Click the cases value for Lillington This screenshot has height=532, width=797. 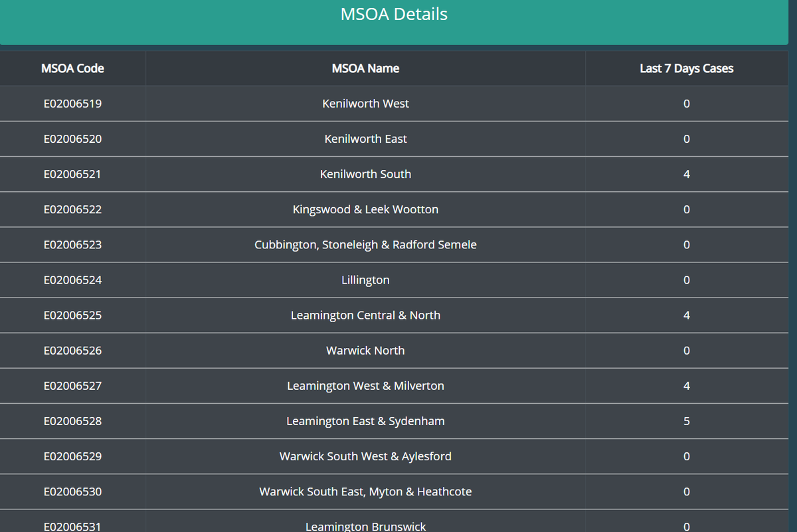[687, 280]
